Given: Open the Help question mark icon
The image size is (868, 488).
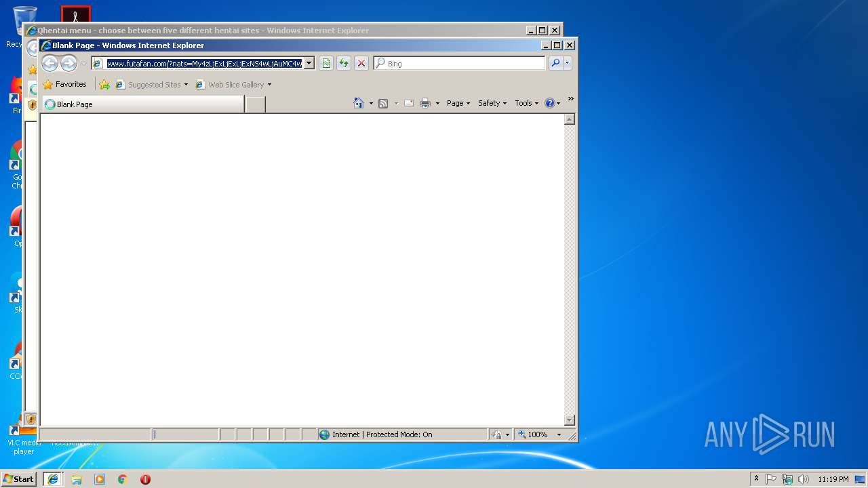Looking at the screenshot, I should click(x=550, y=104).
